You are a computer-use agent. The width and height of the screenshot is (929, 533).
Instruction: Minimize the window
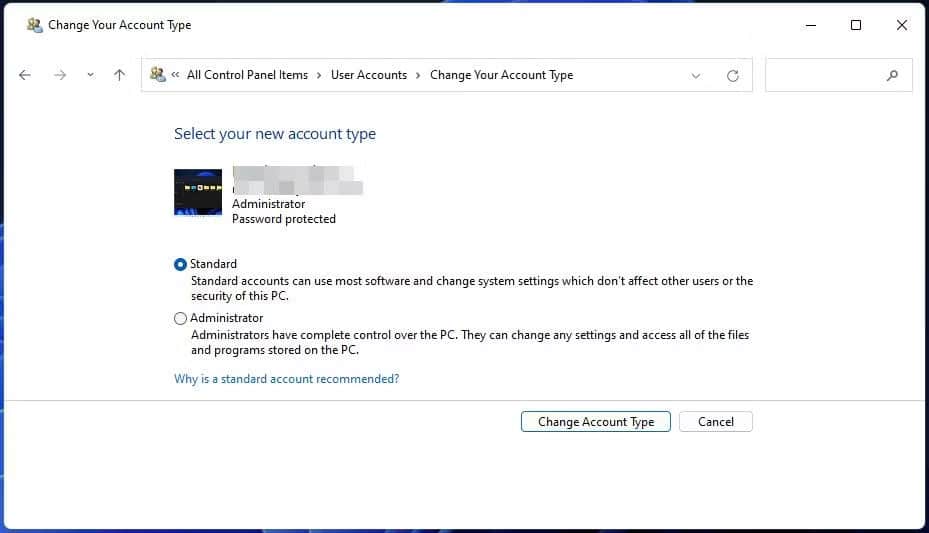811,25
